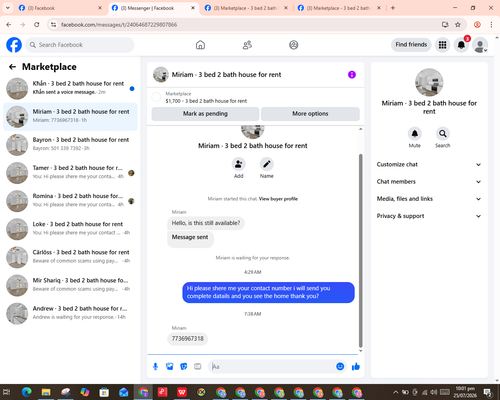Screen dimensions: 500x400
Task: Bookmark this page with star icon
Action: pyautogui.click(x=458, y=25)
